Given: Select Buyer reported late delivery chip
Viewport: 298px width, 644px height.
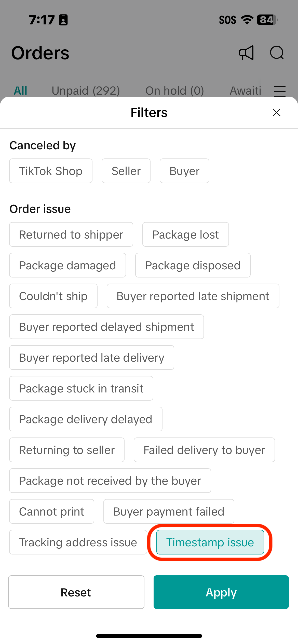Looking at the screenshot, I should point(92,358).
